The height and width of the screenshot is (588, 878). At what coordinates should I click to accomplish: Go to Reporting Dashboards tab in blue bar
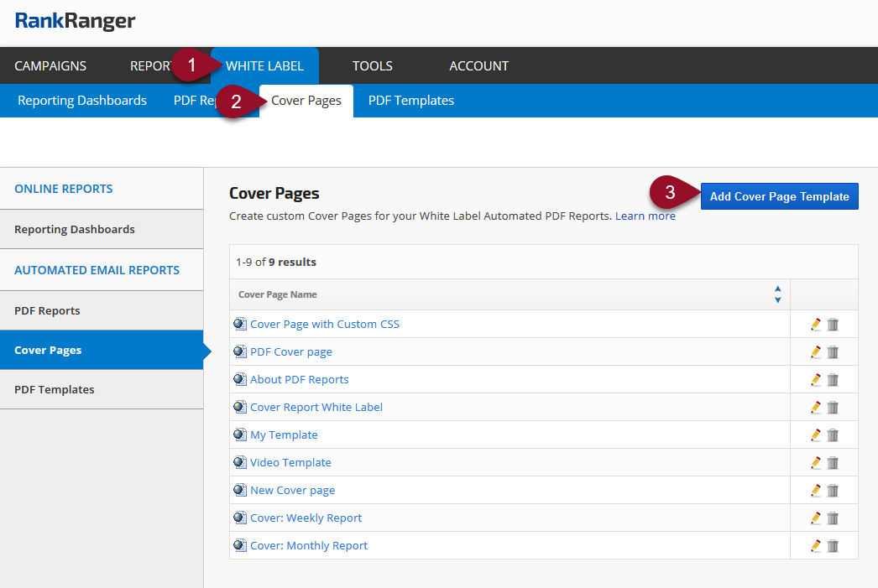click(82, 101)
